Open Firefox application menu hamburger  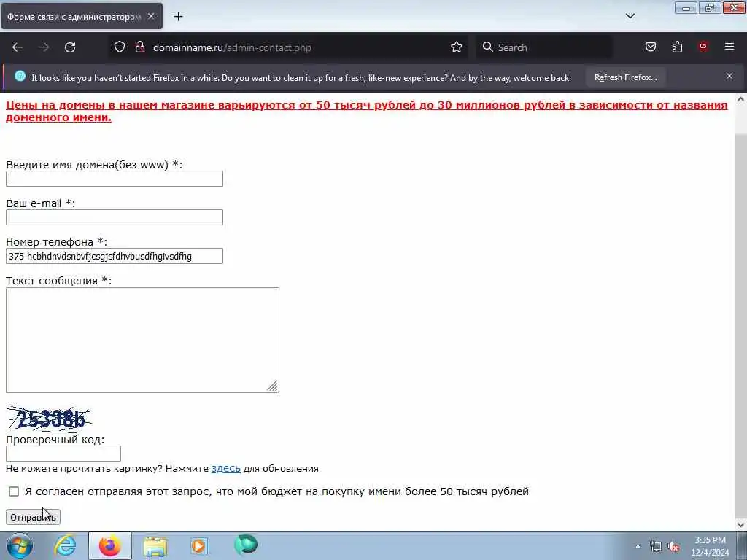(x=729, y=47)
